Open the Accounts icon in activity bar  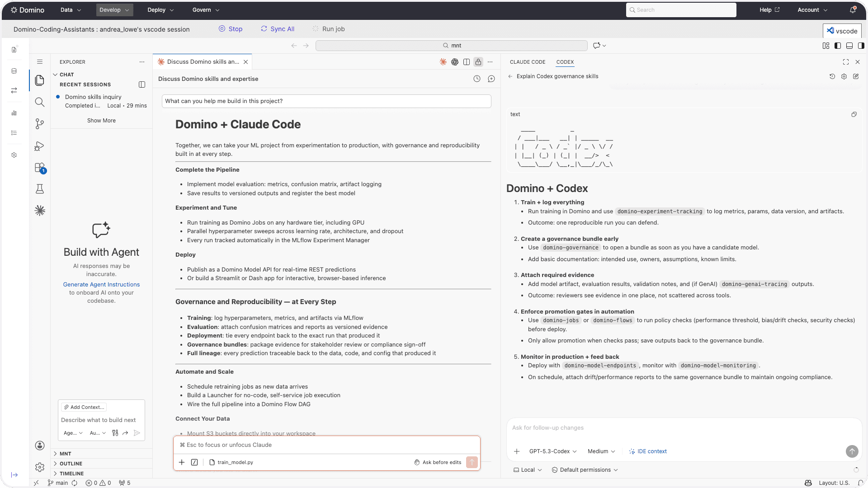point(40,446)
